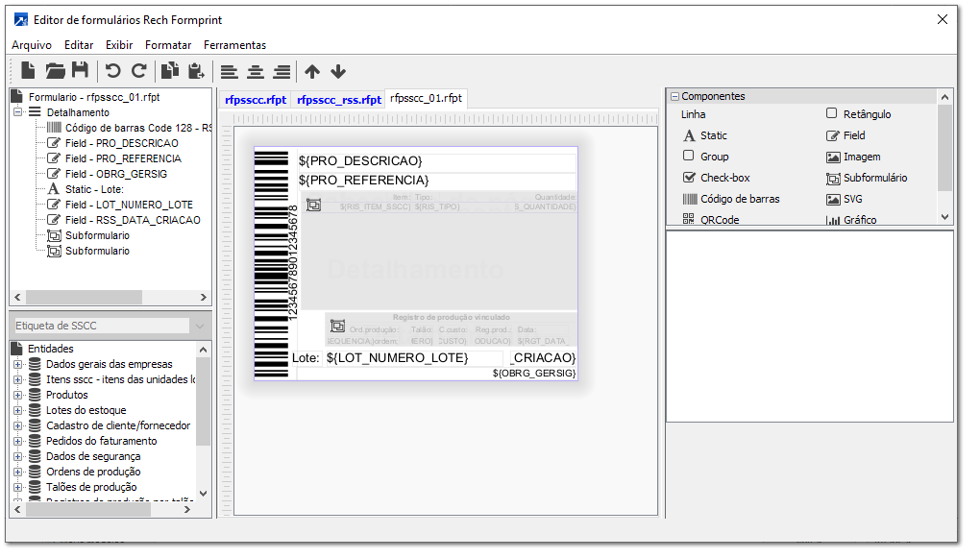Click the Open folder toolbar icon
980x558 pixels.
tap(55, 71)
